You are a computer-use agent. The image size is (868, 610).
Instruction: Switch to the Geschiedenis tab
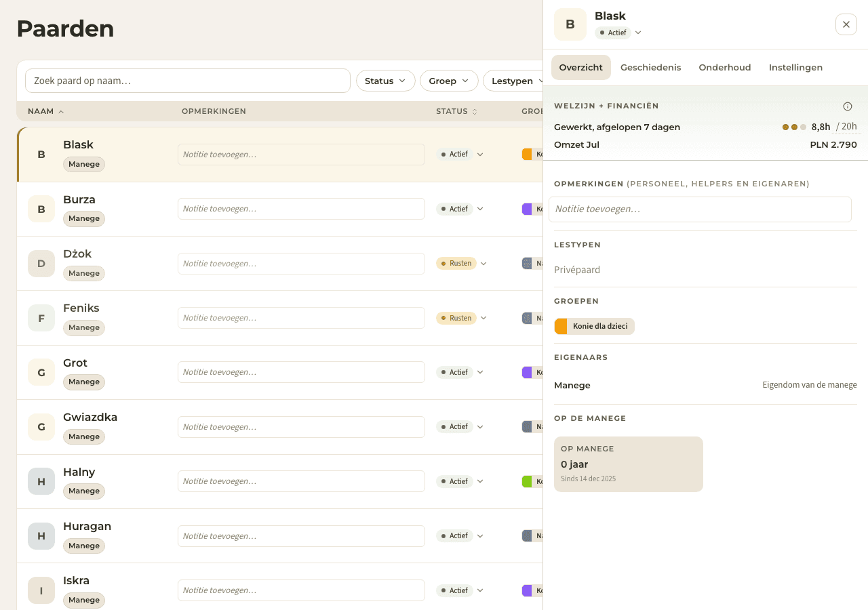point(651,67)
